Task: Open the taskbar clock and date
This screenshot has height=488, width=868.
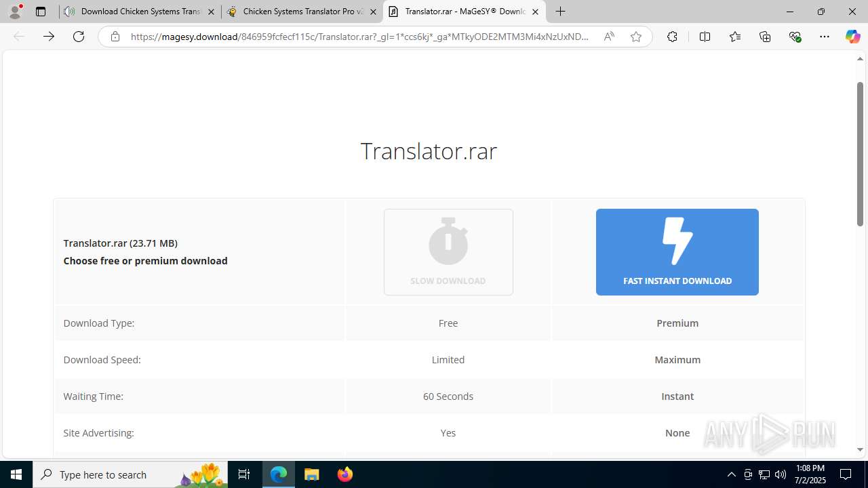Action: click(810, 474)
